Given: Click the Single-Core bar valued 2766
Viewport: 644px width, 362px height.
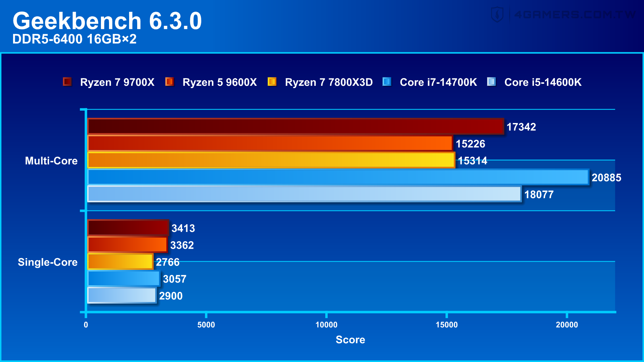Looking at the screenshot, I should 120,262.
